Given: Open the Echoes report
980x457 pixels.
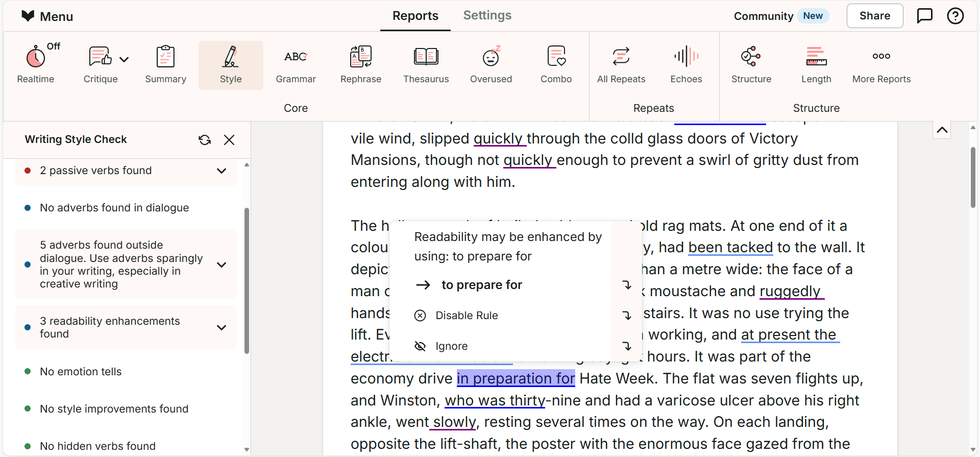Looking at the screenshot, I should click(686, 65).
